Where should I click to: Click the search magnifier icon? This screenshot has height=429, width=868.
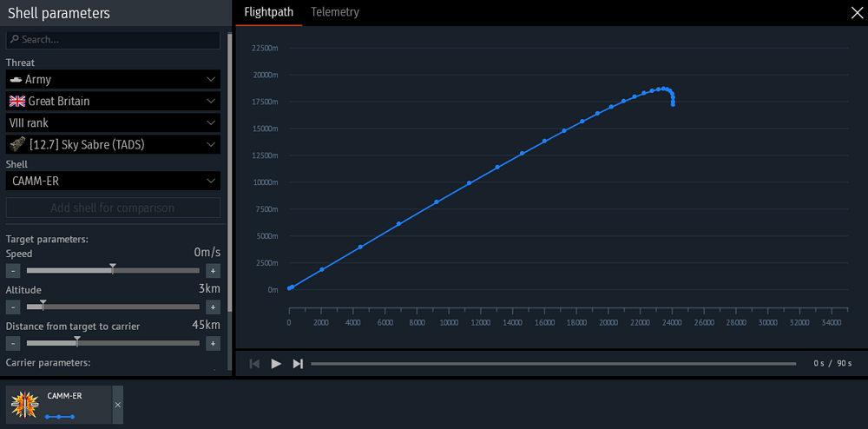pos(14,40)
